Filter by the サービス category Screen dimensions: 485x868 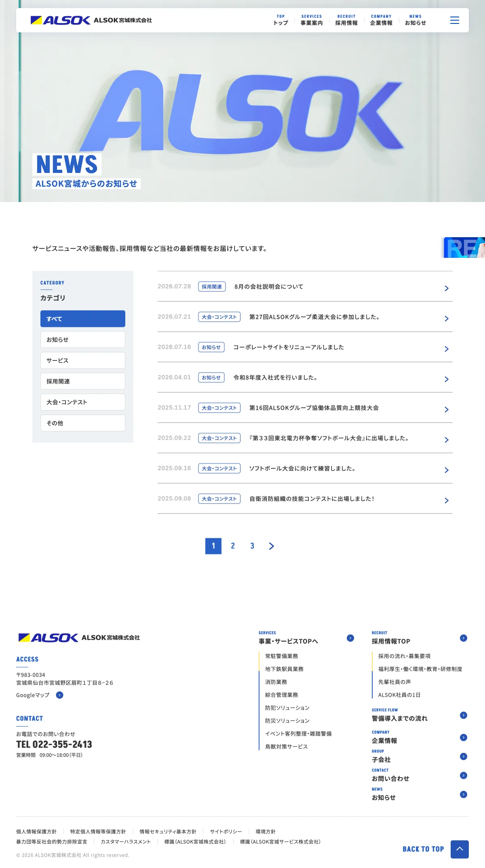(x=83, y=360)
